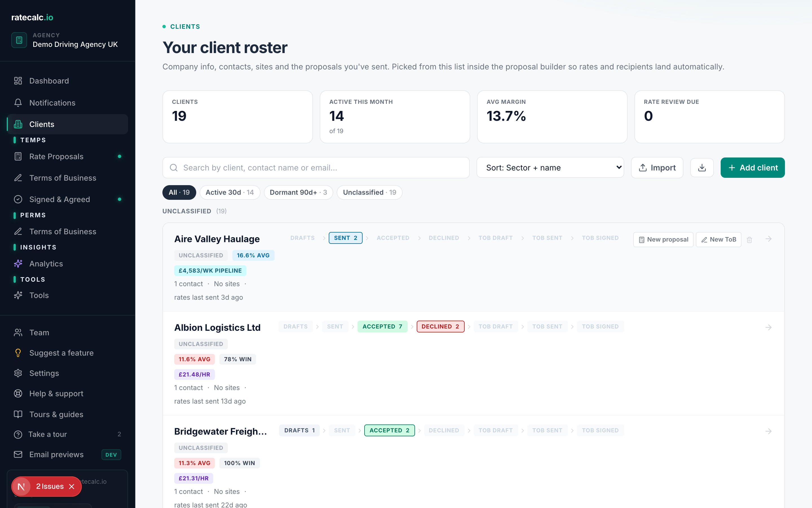Click Demo Driving Agency UK agency name
Viewport: 812px width, 508px height.
(x=75, y=45)
